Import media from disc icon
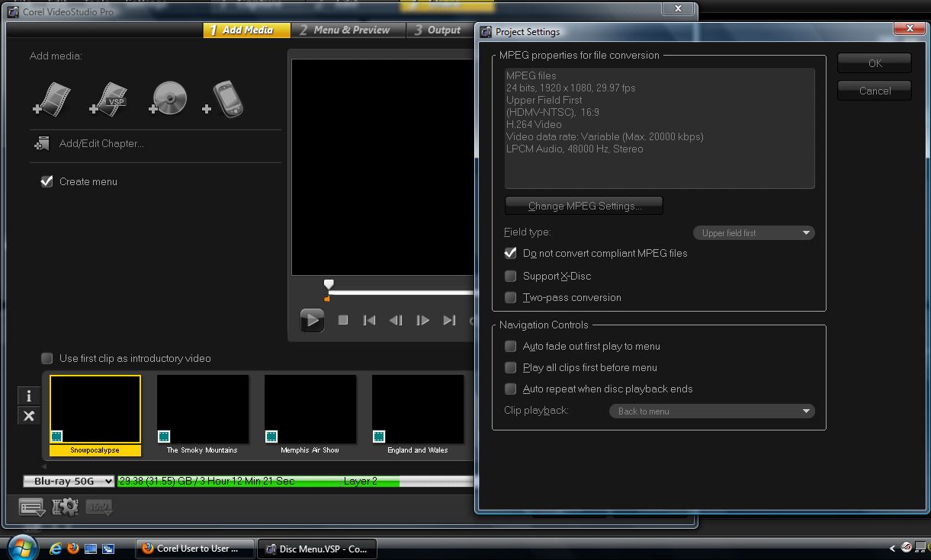 coord(168,99)
